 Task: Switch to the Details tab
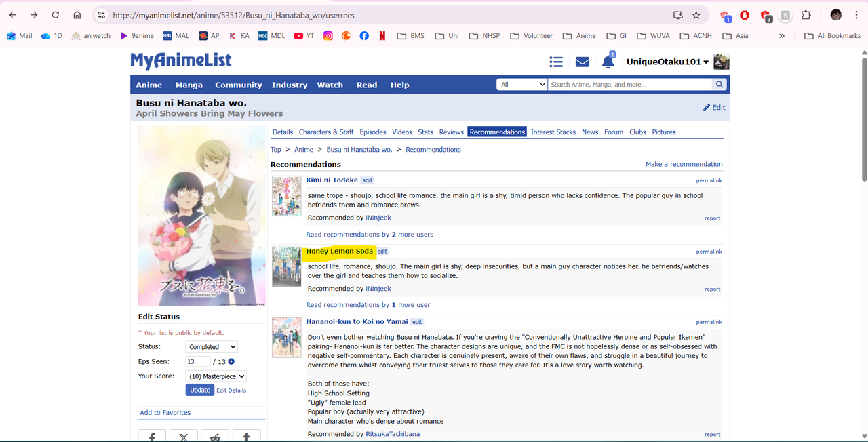point(283,132)
